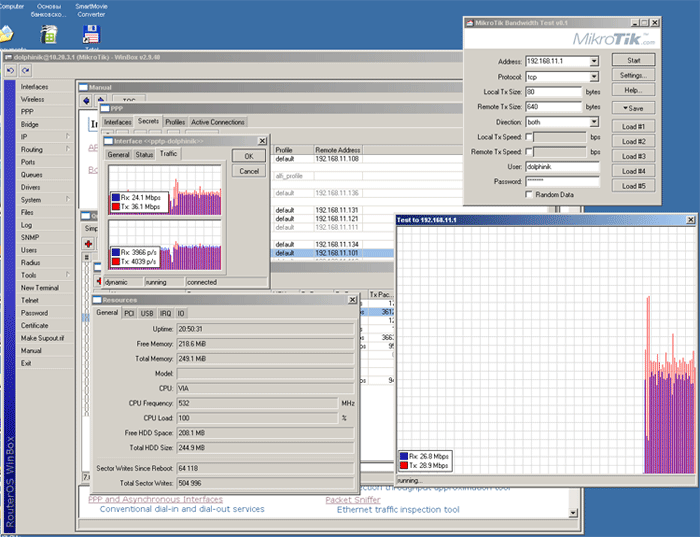The image size is (700, 537).
Task: Open Exit in the WinBox sidebar
Action: click(26, 363)
